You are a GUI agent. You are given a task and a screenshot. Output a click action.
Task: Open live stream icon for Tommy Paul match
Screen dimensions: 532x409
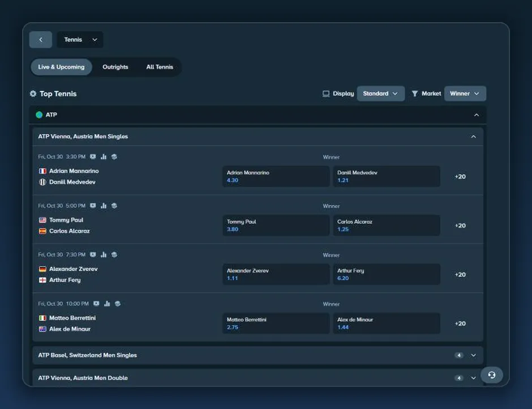93,206
